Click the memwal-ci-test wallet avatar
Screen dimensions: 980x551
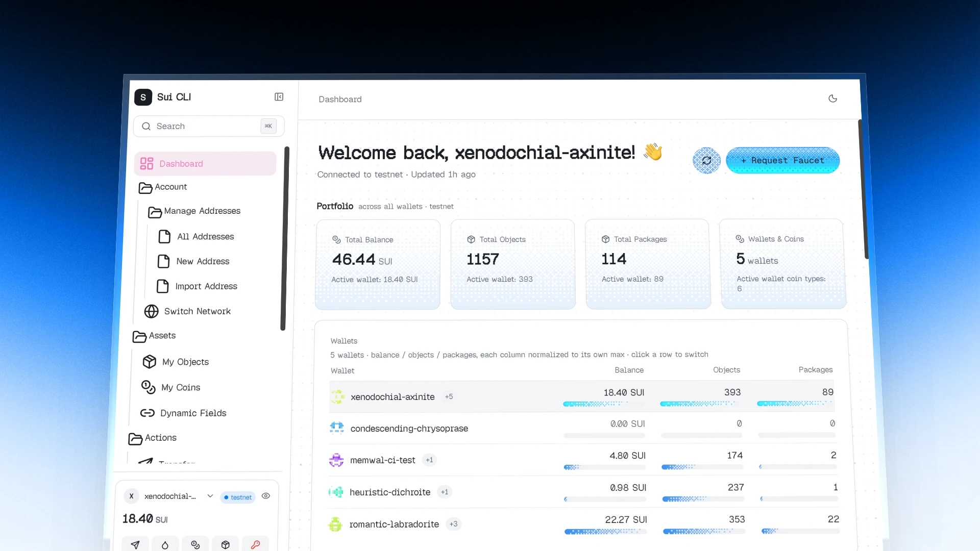[336, 460]
